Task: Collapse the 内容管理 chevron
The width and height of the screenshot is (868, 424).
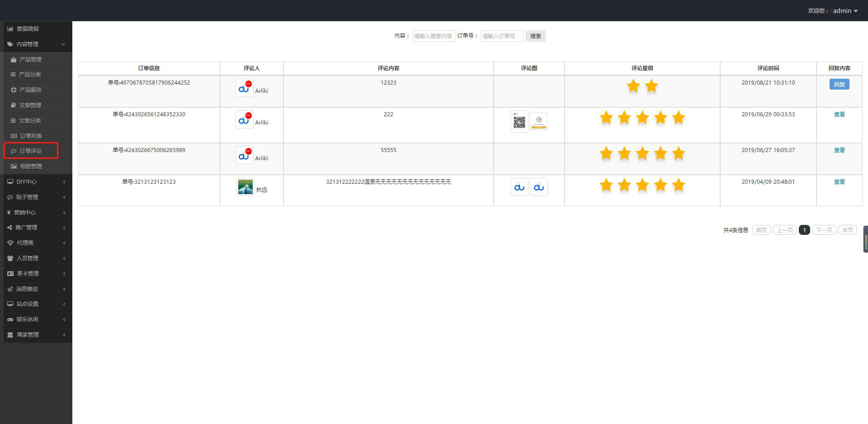Action: click(x=63, y=44)
